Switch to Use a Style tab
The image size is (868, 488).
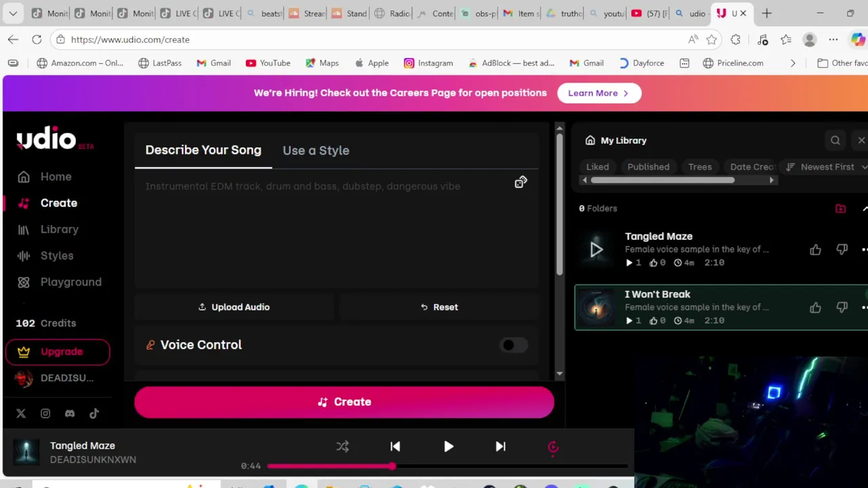pyautogui.click(x=316, y=150)
